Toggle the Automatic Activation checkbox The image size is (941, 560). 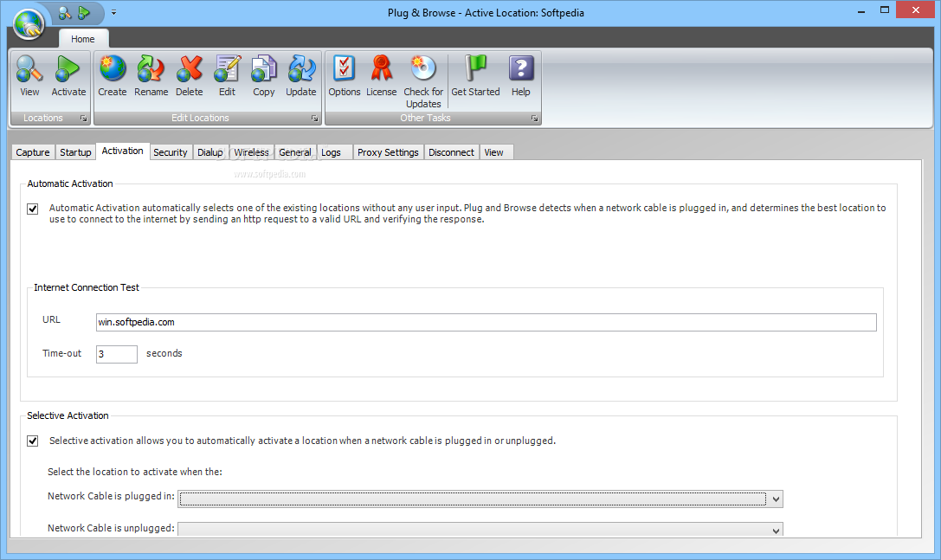33,209
